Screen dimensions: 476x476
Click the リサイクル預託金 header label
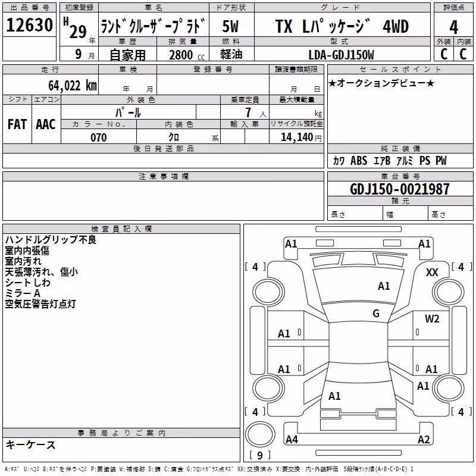pos(296,124)
